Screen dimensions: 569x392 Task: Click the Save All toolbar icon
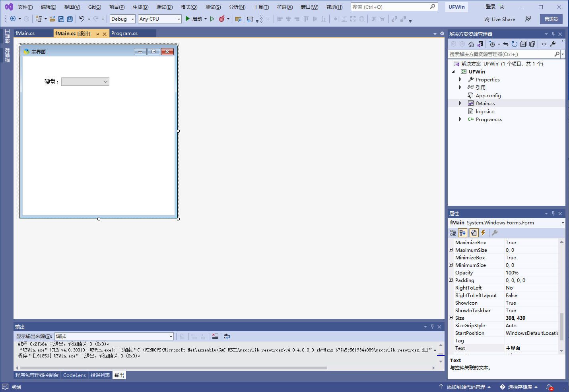[70, 19]
